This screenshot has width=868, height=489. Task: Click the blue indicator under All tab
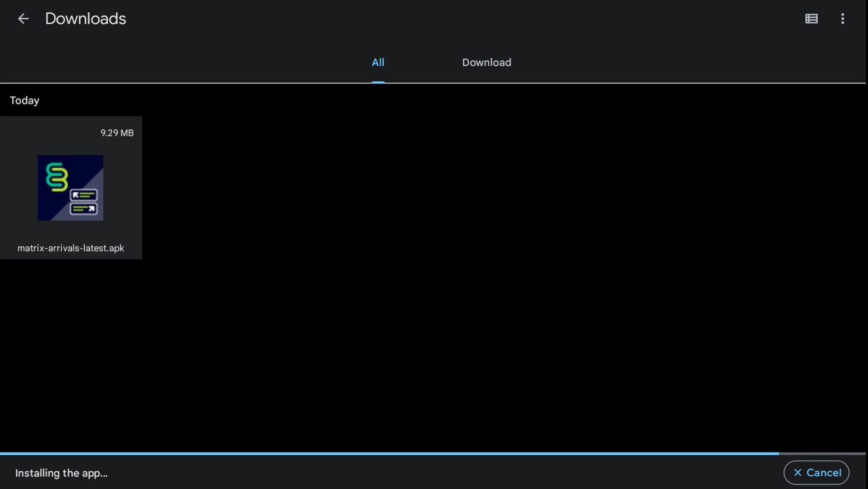[378, 82]
